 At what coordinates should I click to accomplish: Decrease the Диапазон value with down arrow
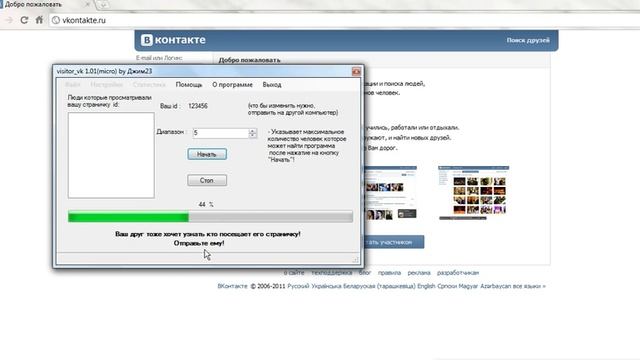point(253,136)
